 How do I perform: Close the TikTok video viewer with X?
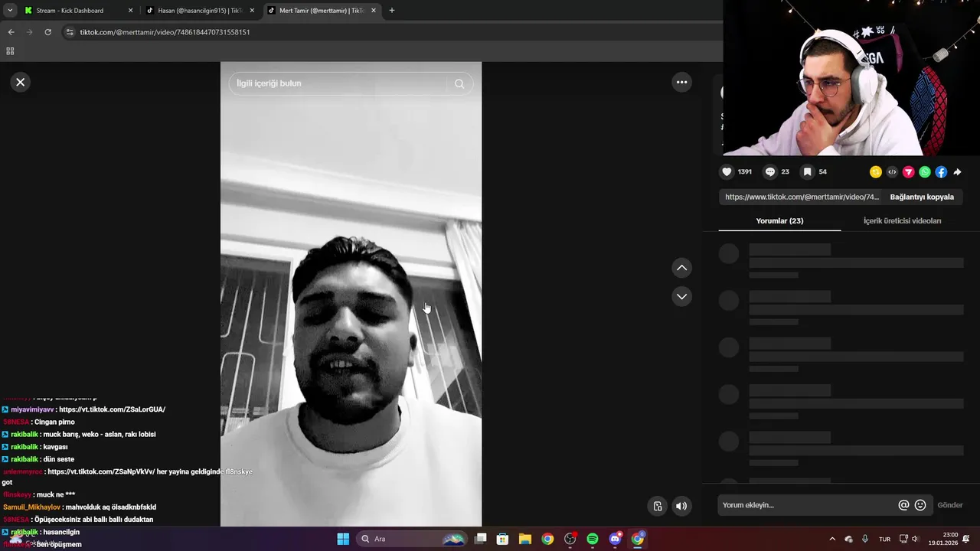21,82
